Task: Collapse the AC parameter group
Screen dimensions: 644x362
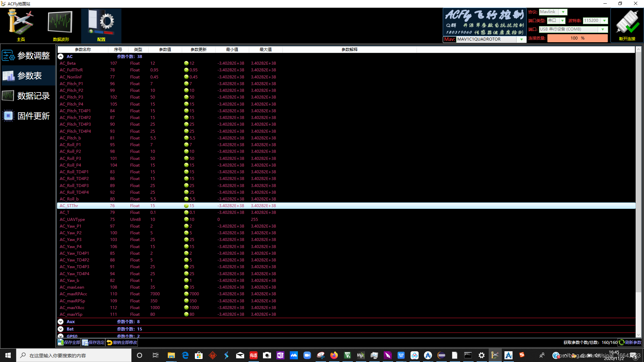Action: (x=61, y=57)
